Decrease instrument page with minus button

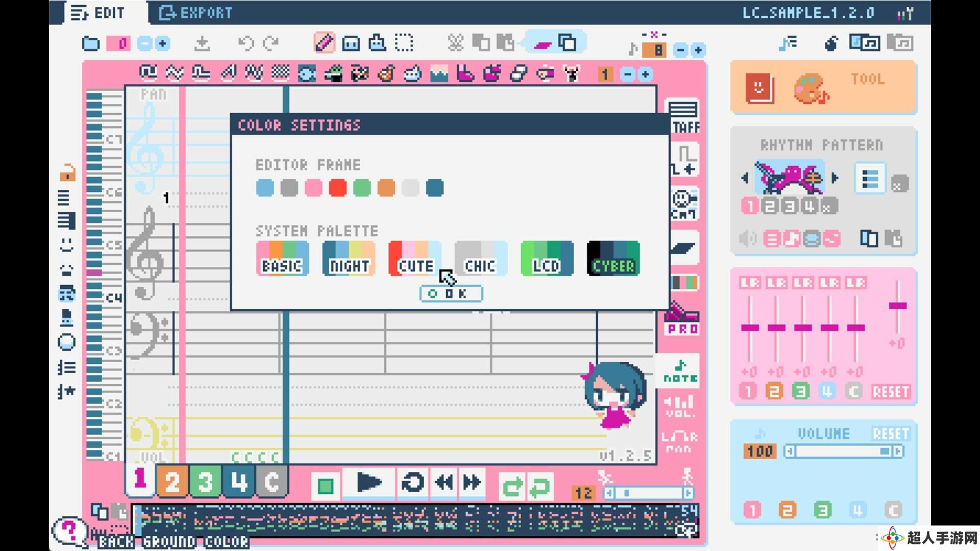[628, 74]
